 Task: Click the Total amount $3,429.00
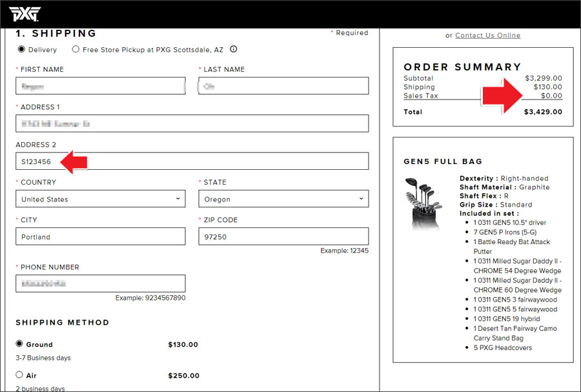pyautogui.click(x=543, y=112)
